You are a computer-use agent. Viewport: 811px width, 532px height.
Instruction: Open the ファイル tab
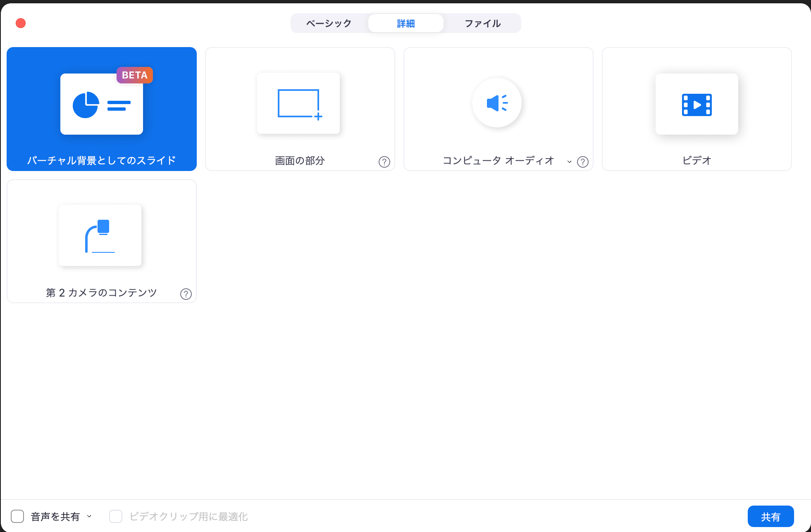tap(482, 23)
